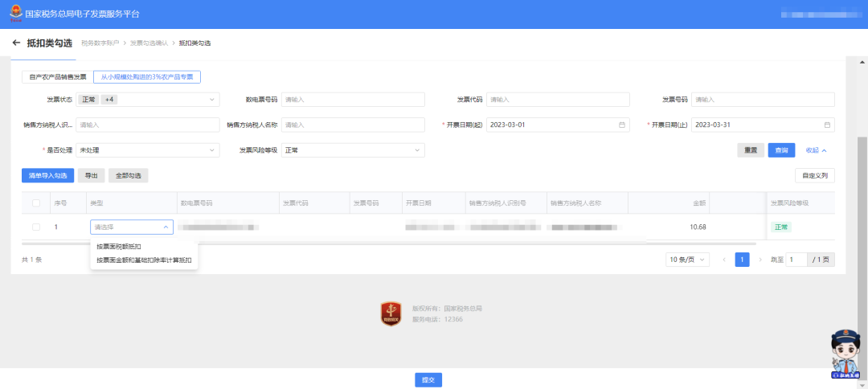Choose 按票面金额和基础扣除率计算抵扣 option
Screen dimensions: 868x389
click(144, 260)
